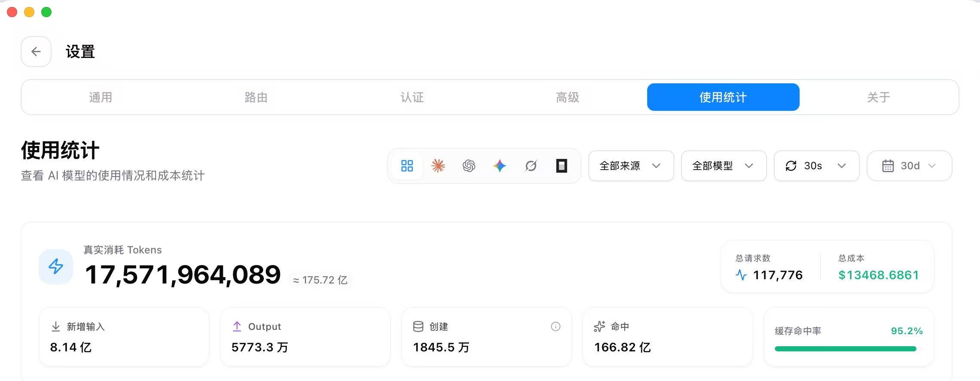Select the circular slashed provider icon
This screenshot has height=381, width=980.
(531, 166)
